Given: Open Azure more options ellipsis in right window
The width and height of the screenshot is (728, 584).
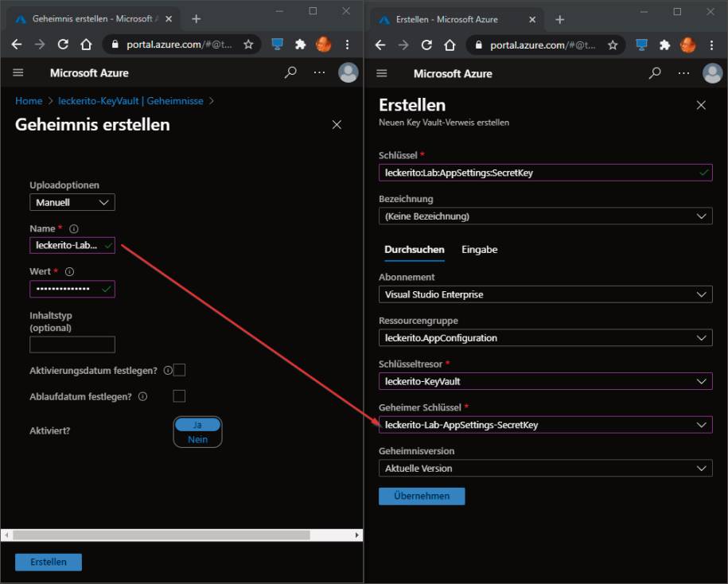Looking at the screenshot, I should 684,73.
